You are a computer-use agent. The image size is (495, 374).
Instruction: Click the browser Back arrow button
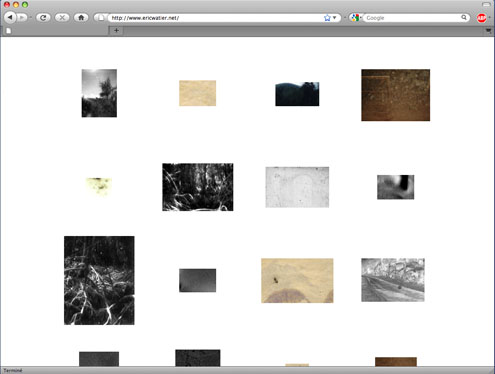click(10, 17)
